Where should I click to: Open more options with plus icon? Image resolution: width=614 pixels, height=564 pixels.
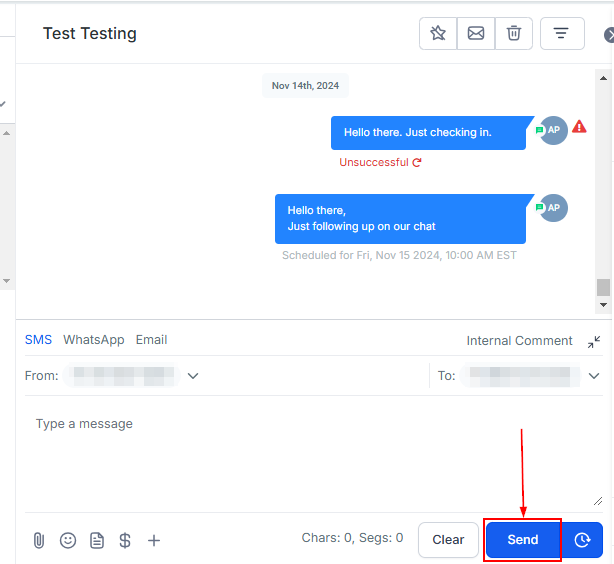pos(154,540)
